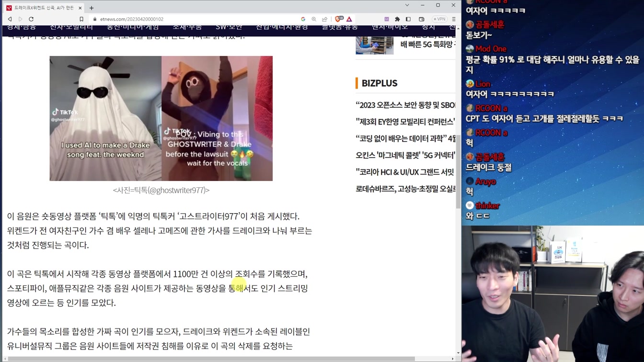Open the extensions puzzle icon

(397, 19)
